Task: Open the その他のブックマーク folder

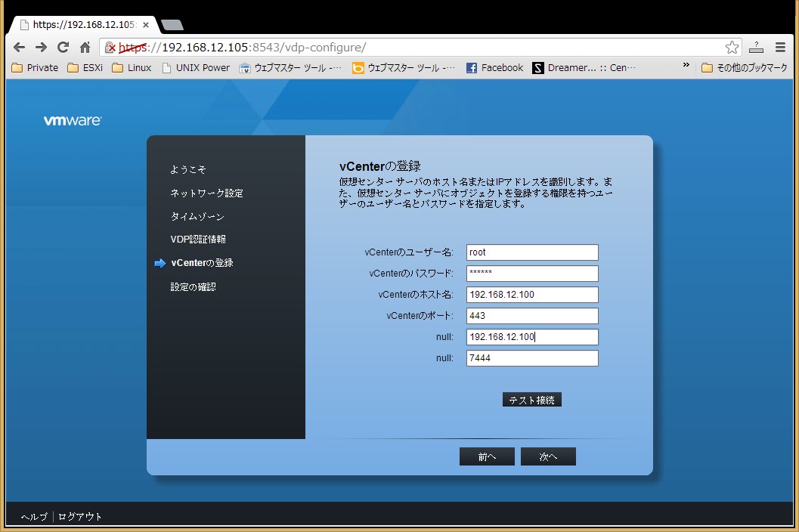Action: click(x=744, y=68)
